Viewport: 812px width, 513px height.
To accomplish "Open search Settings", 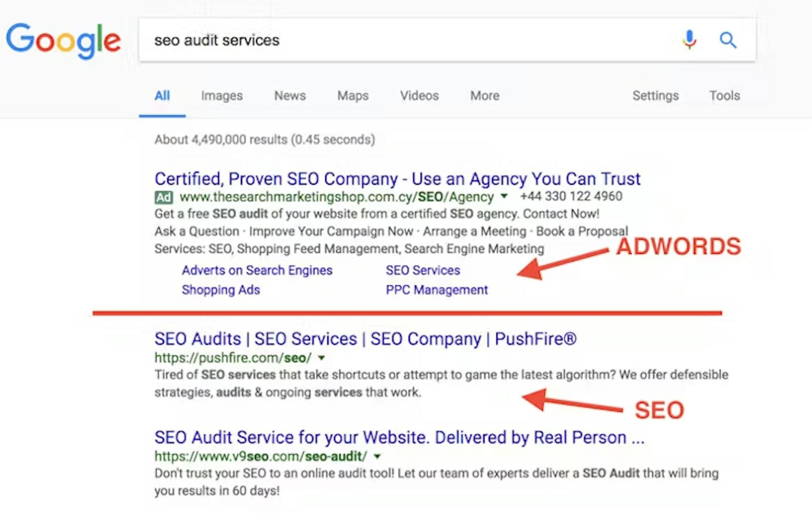I will (x=656, y=96).
